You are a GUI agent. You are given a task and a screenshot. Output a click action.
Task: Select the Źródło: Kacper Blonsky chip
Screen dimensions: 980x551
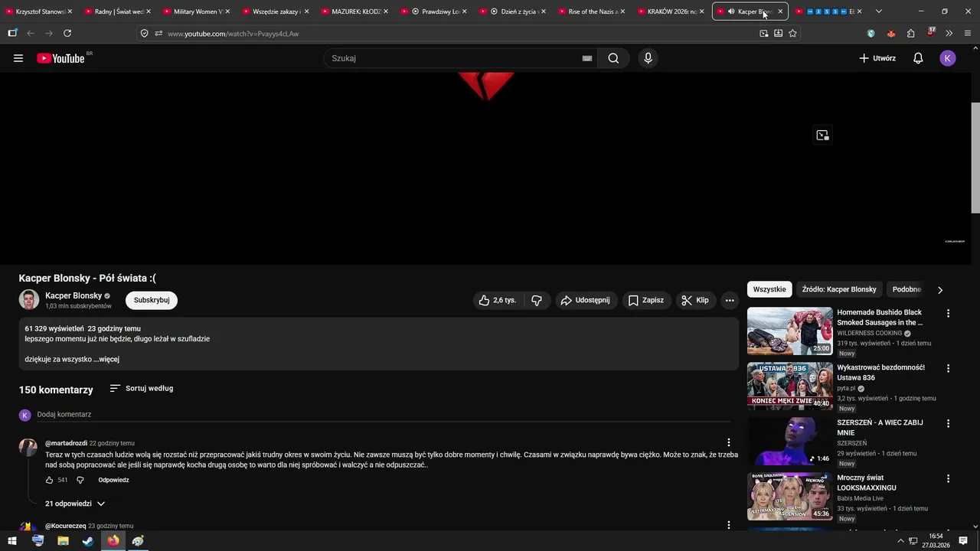(839, 289)
